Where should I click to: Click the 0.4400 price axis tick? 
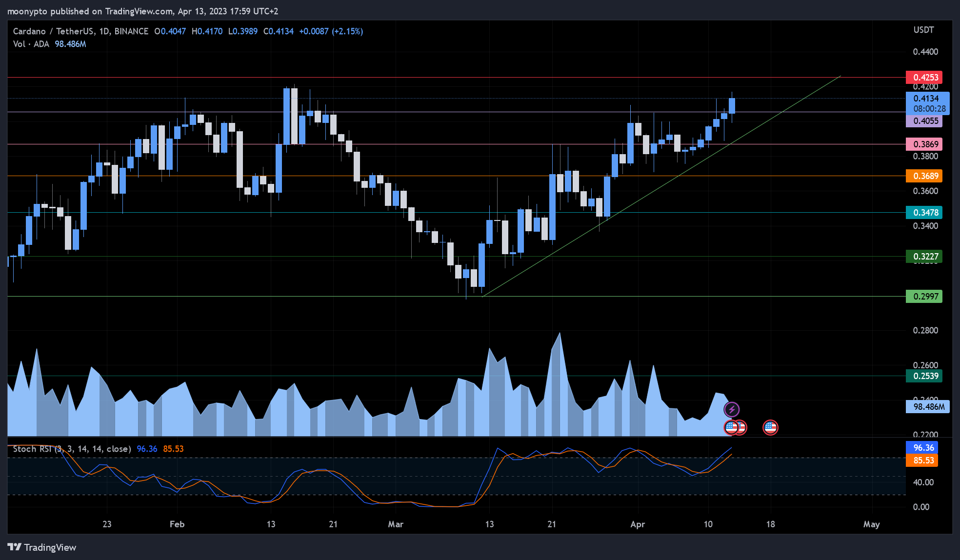(x=925, y=52)
